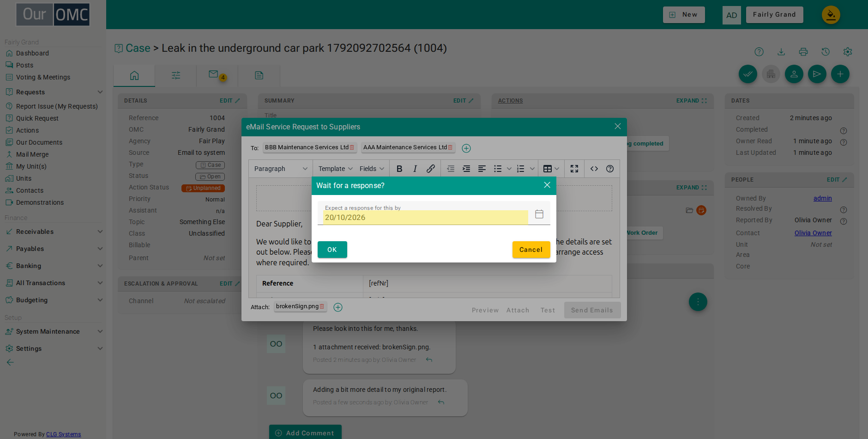
Task: Open the Paragraph style dropdown
Action: coord(281,169)
